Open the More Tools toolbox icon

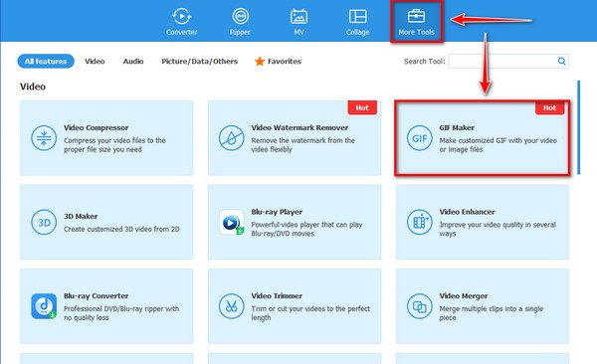[416, 16]
